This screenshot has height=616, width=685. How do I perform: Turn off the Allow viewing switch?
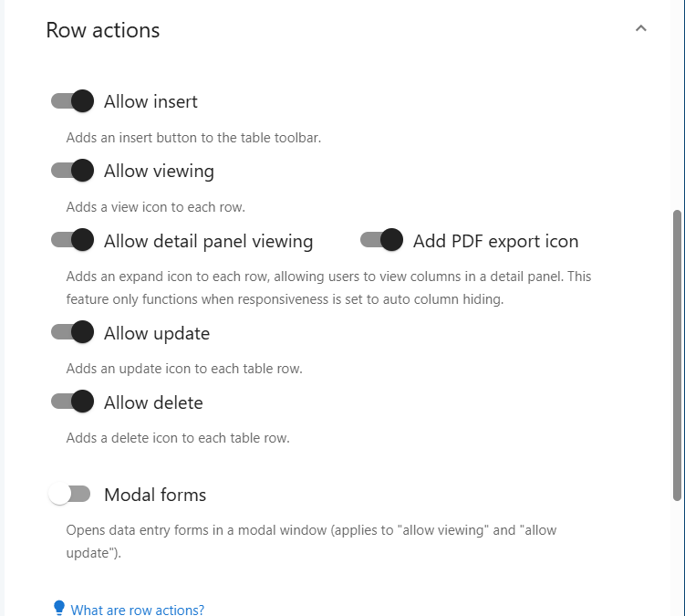pyautogui.click(x=72, y=170)
